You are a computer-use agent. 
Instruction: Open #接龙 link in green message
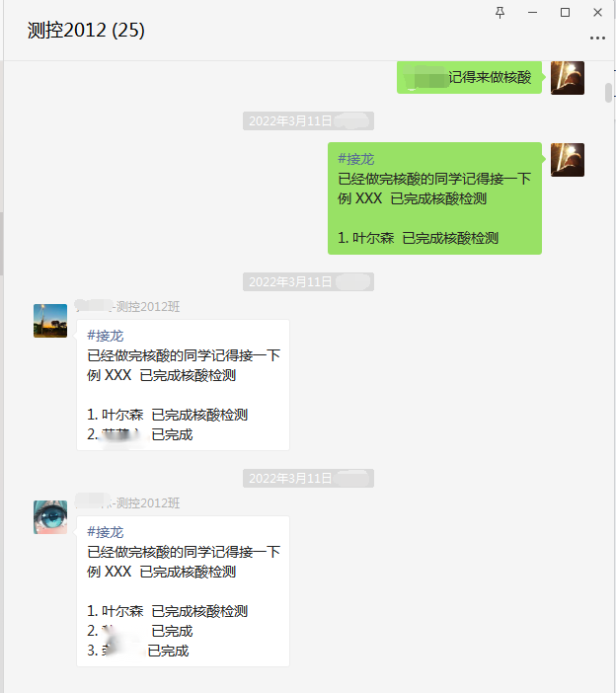tap(355, 159)
